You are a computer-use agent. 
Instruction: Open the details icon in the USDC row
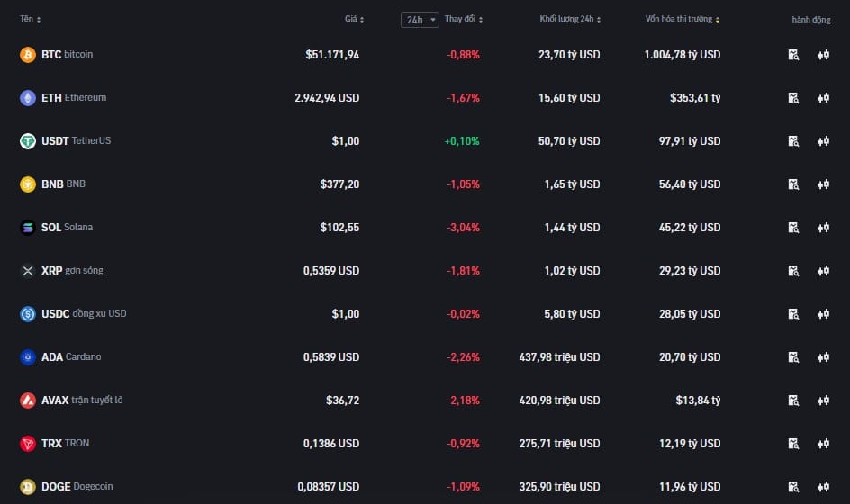(793, 314)
